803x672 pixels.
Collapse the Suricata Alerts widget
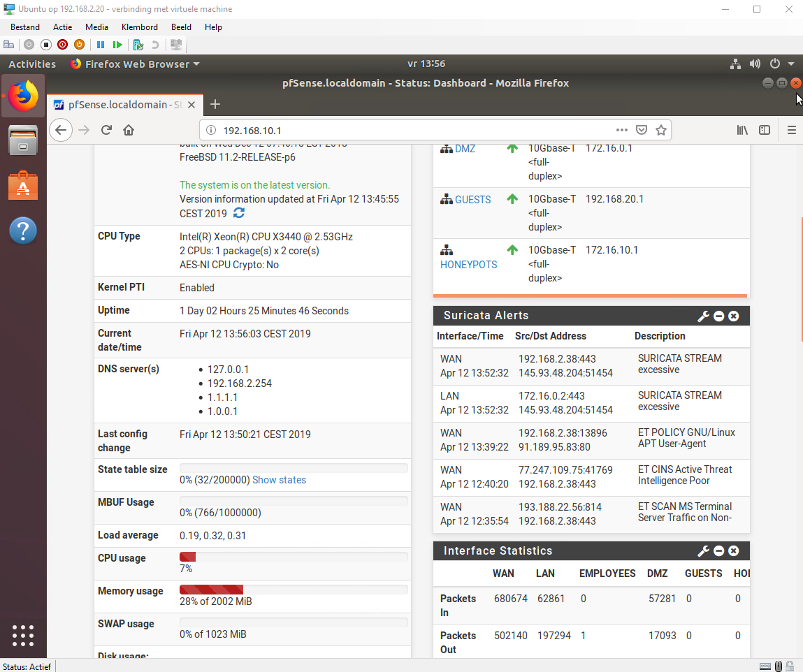(718, 316)
